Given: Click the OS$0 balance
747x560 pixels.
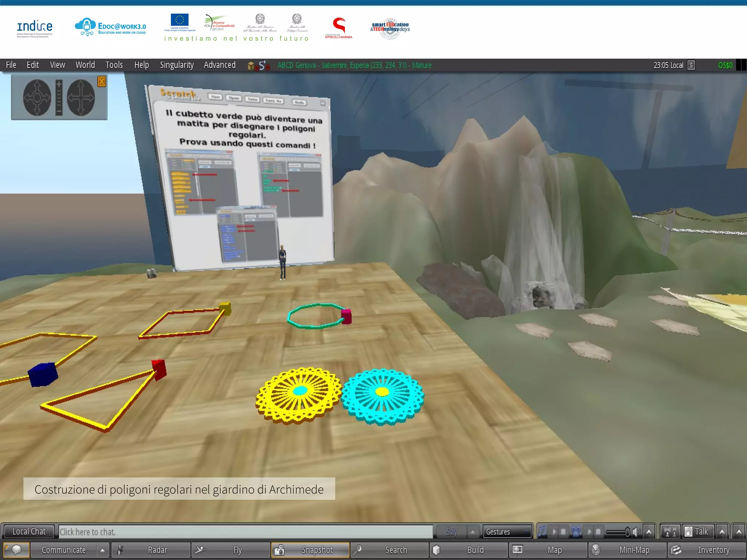Looking at the screenshot, I should (x=725, y=65).
